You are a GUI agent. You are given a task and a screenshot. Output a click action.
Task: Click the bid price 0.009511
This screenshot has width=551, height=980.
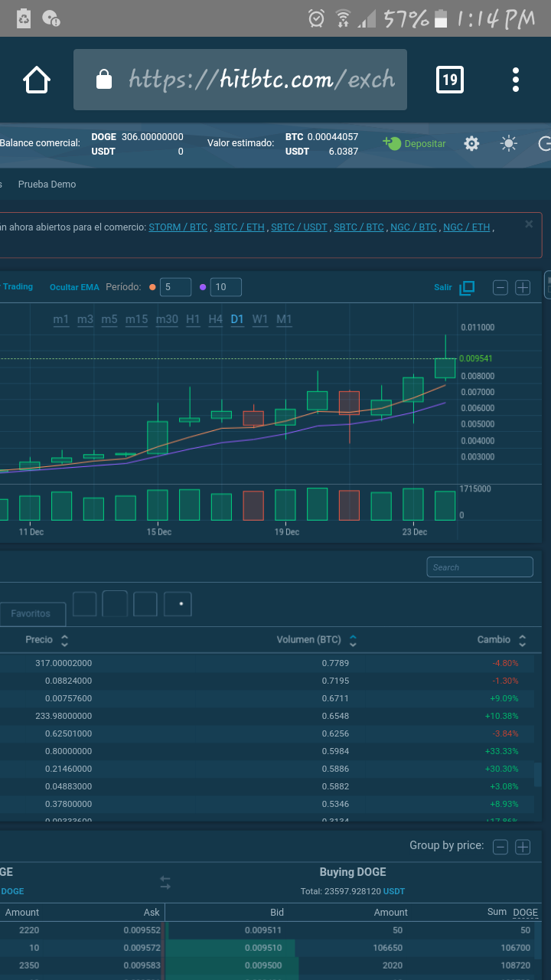[x=263, y=930]
